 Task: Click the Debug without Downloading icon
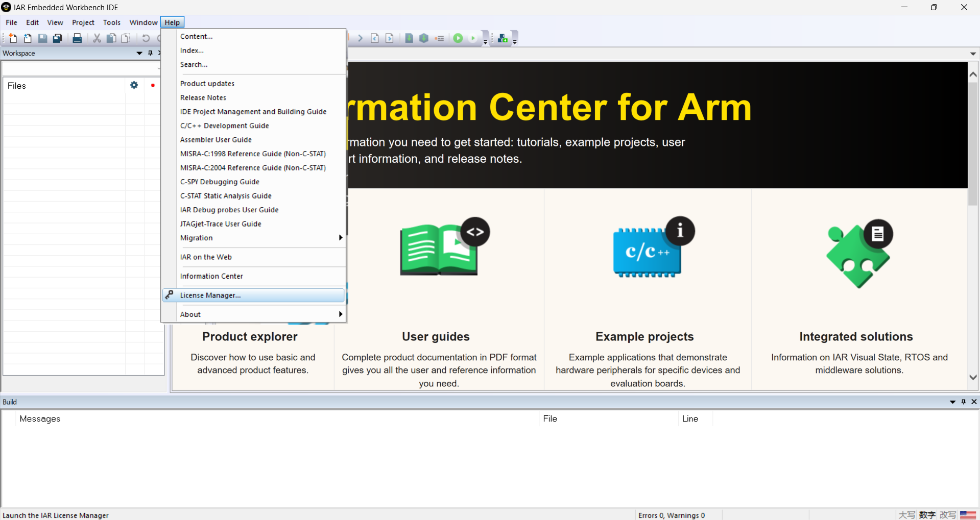(473, 38)
